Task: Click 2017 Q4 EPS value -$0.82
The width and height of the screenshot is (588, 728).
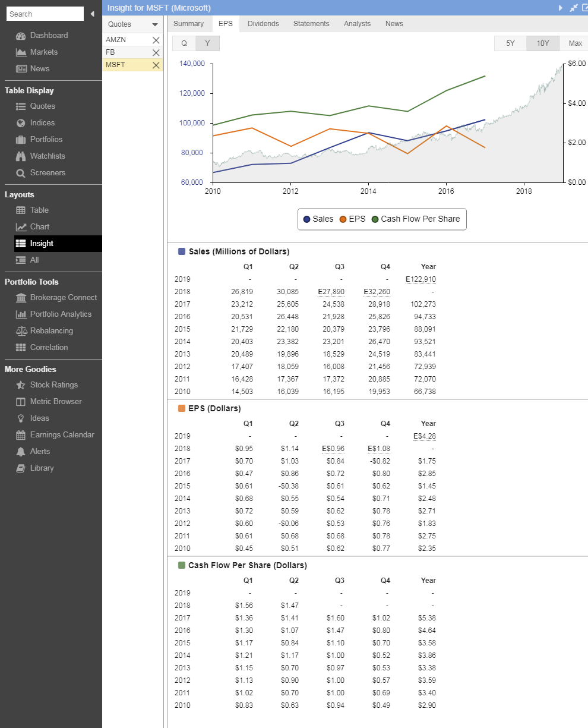Action: (381, 461)
